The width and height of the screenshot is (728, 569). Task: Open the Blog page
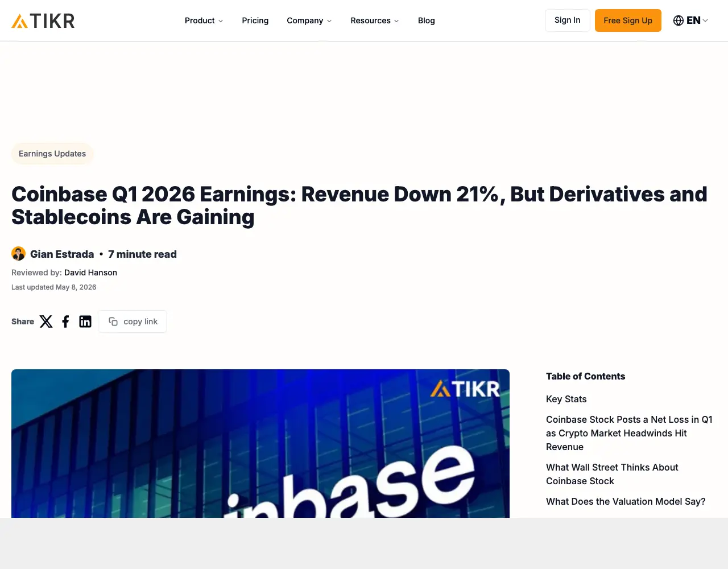point(426,20)
